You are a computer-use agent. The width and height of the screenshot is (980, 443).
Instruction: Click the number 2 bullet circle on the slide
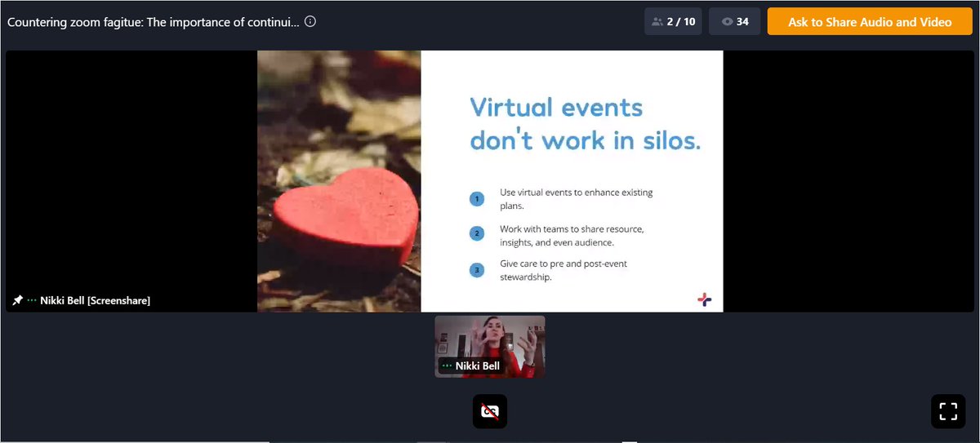(x=477, y=233)
